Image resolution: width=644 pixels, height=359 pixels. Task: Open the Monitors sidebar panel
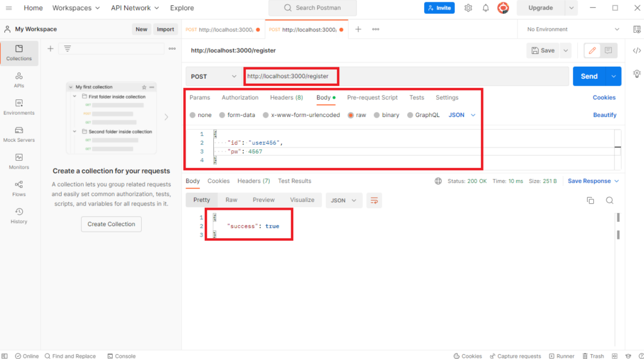point(19,162)
